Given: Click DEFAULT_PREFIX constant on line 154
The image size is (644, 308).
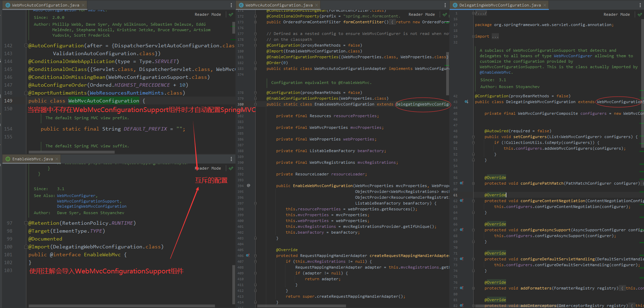Looking at the screenshot, I should [145, 129].
